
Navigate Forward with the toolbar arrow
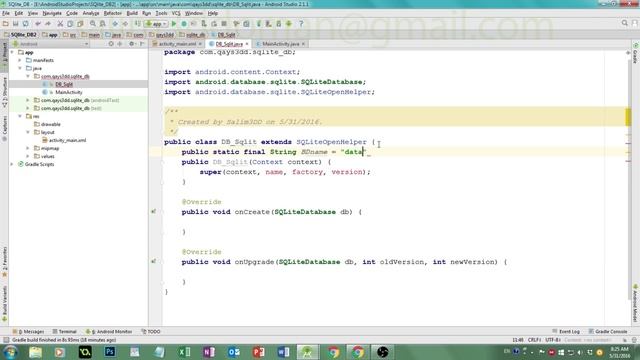click(125, 24)
